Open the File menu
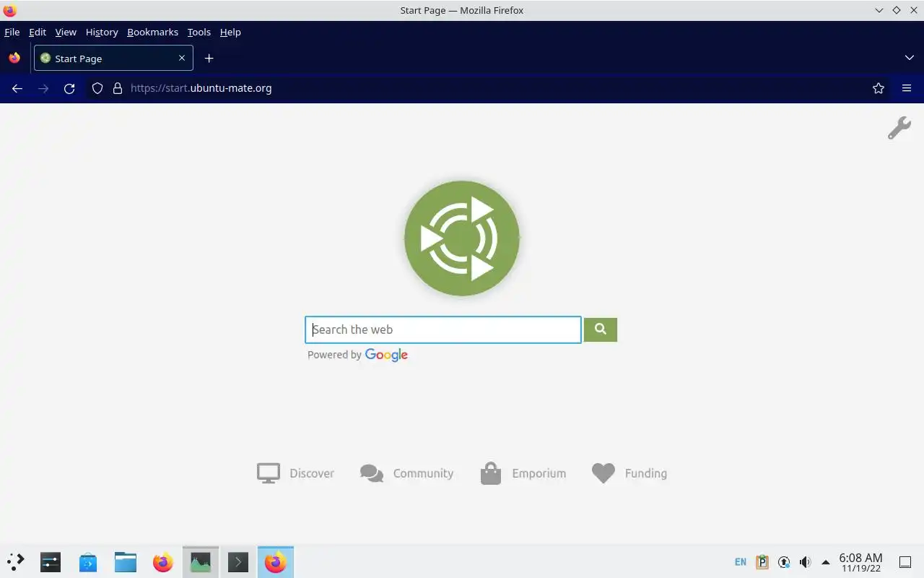This screenshot has width=924, height=578. coord(12,32)
